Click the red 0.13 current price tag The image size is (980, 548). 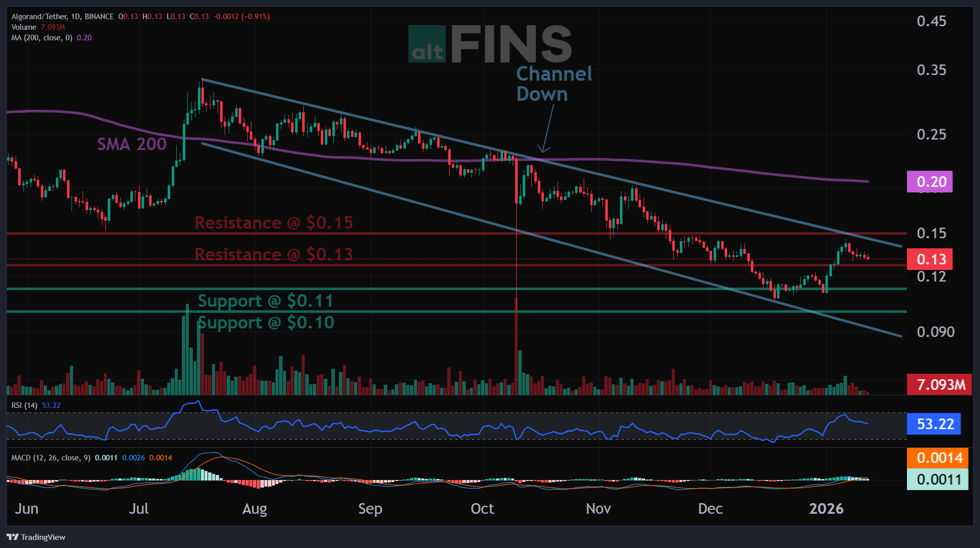tap(929, 259)
